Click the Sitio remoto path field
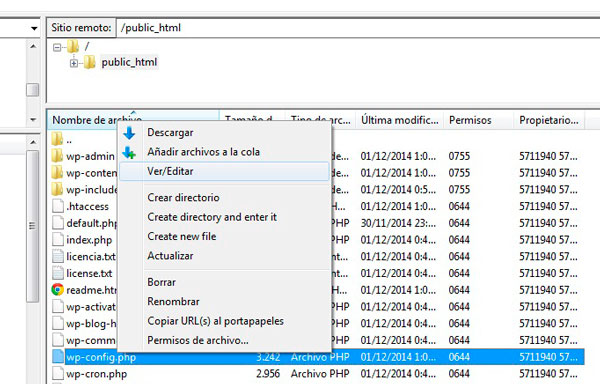The image size is (600, 384). 358,28
